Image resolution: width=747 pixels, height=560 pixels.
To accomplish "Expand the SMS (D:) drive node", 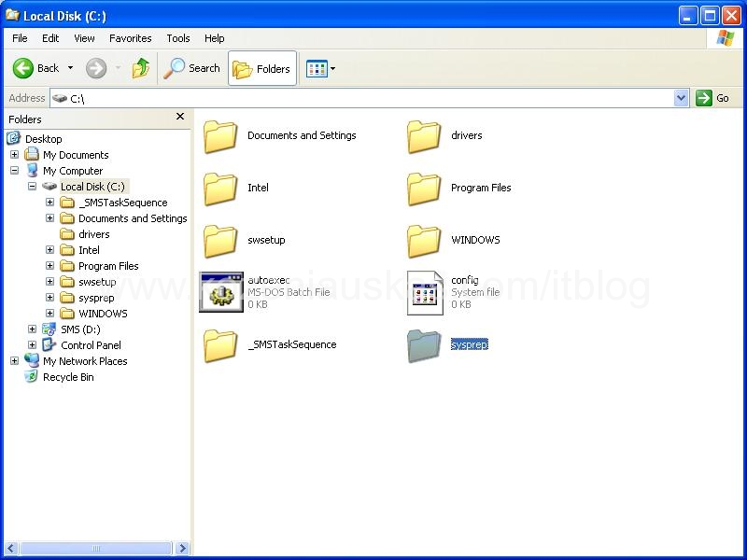I will coord(32,329).
